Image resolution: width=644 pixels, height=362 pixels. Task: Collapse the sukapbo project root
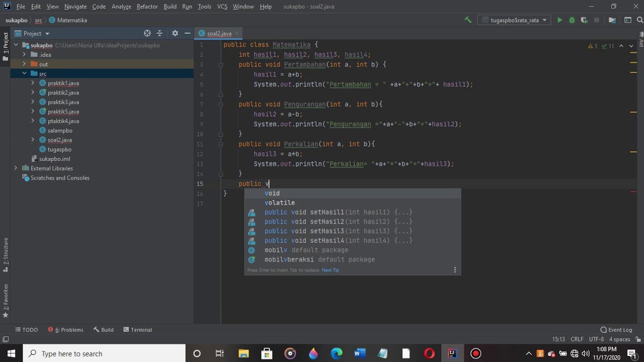(16, 45)
